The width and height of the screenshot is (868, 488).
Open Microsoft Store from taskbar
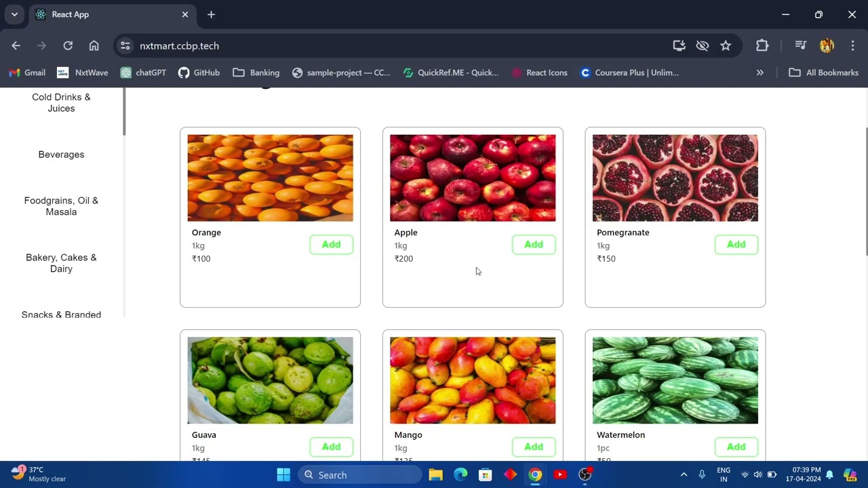(x=485, y=474)
